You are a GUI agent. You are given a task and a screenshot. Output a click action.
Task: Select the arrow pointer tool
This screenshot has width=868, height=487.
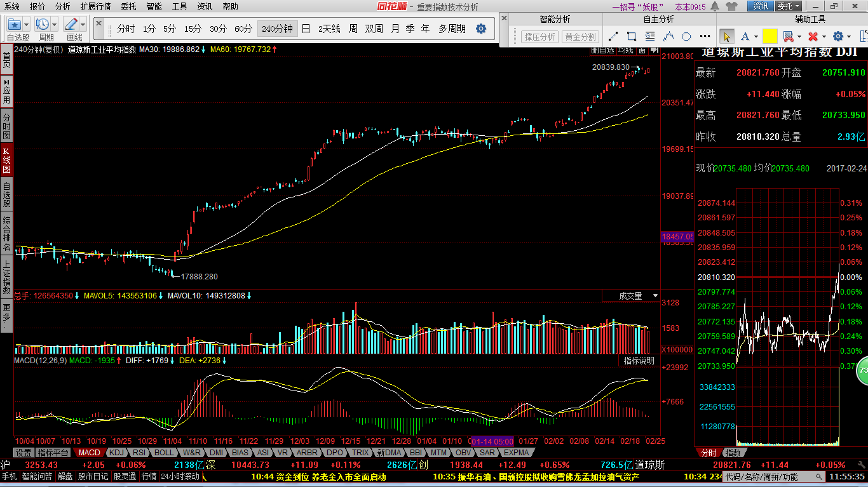coord(727,36)
